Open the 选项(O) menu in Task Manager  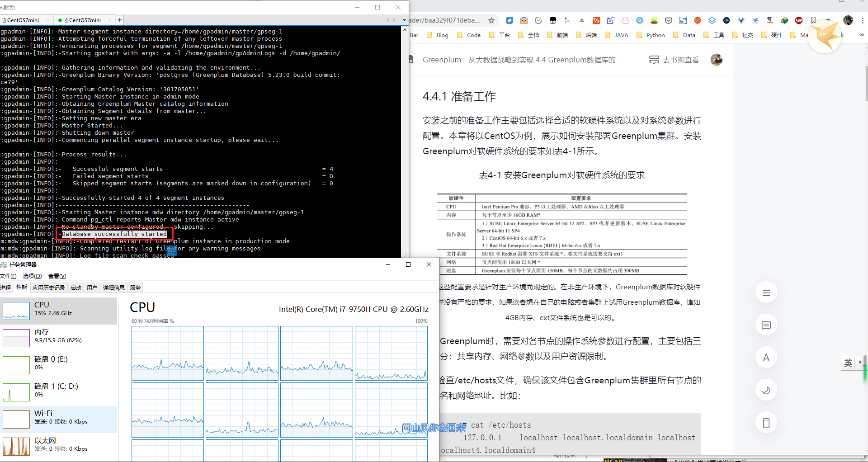tap(32, 276)
